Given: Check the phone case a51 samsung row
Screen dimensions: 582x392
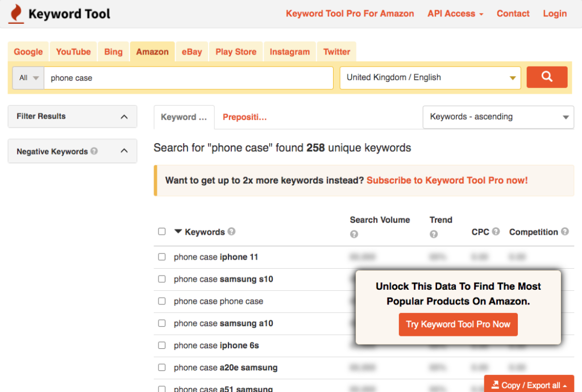Looking at the screenshot, I should point(162,389).
